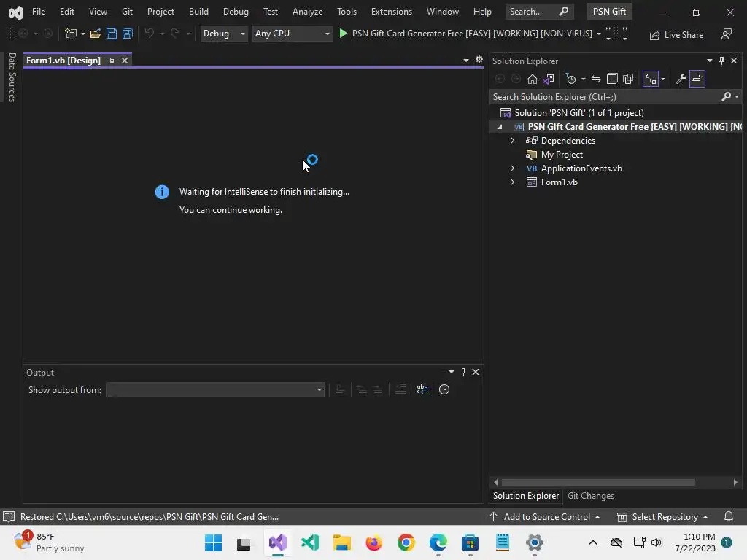The image size is (747, 560).
Task: Start debugging with the green play icon
Action: pos(343,34)
